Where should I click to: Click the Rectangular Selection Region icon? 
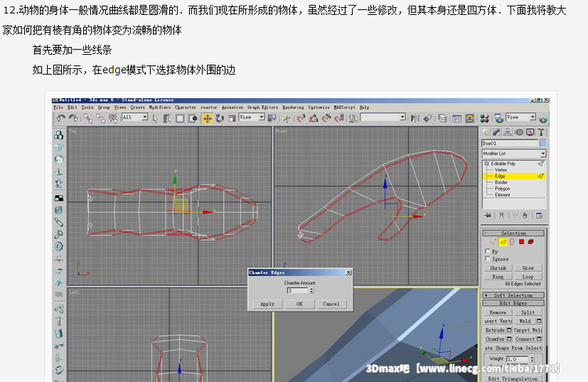[x=180, y=118]
